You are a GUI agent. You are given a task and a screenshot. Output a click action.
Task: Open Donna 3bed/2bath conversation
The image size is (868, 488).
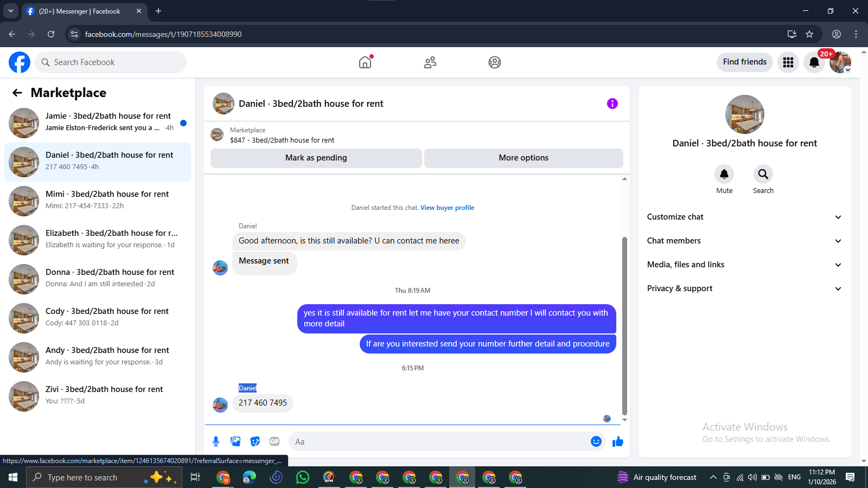tap(98, 279)
